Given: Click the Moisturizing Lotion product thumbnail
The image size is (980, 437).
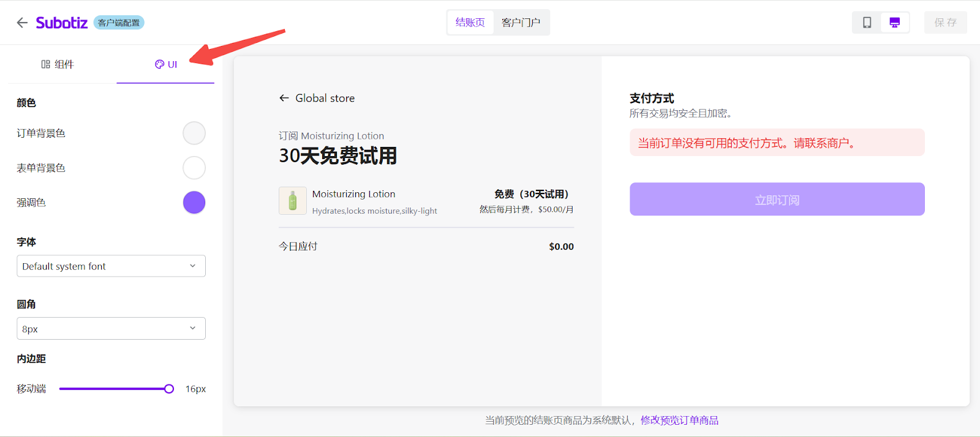Looking at the screenshot, I should click(x=292, y=201).
